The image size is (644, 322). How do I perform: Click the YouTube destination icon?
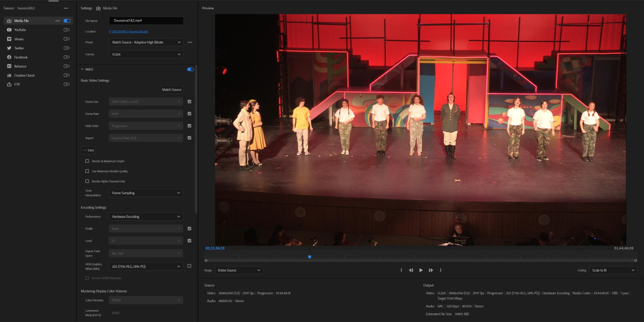pyautogui.click(x=9, y=30)
